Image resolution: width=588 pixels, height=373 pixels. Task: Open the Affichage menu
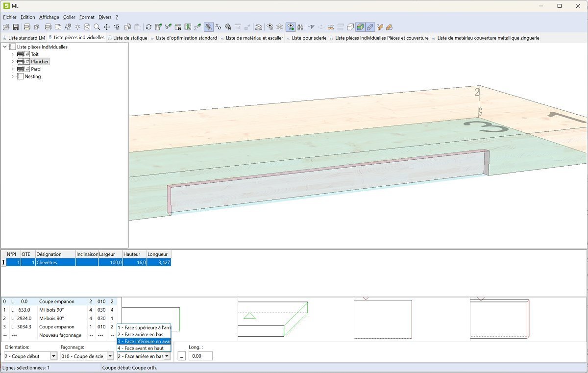click(x=49, y=17)
